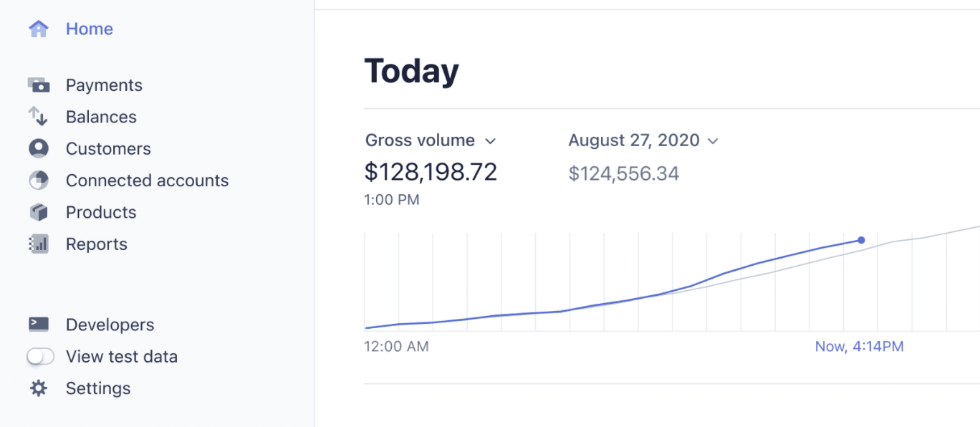Viewport: 980px width, 427px height.
Task: Select the 12:00 AM chart label
Action: point(396,346)
